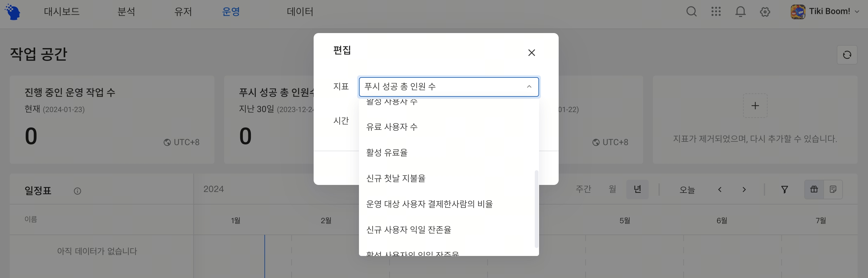
Task: Open the timeline filter funnel icon
Action: coord(784,190)
